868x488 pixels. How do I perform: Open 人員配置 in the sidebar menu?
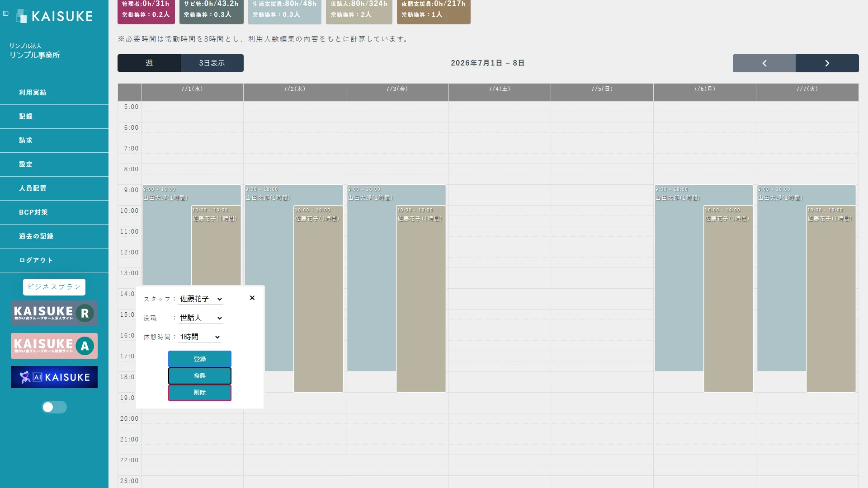tap(54, 188)
